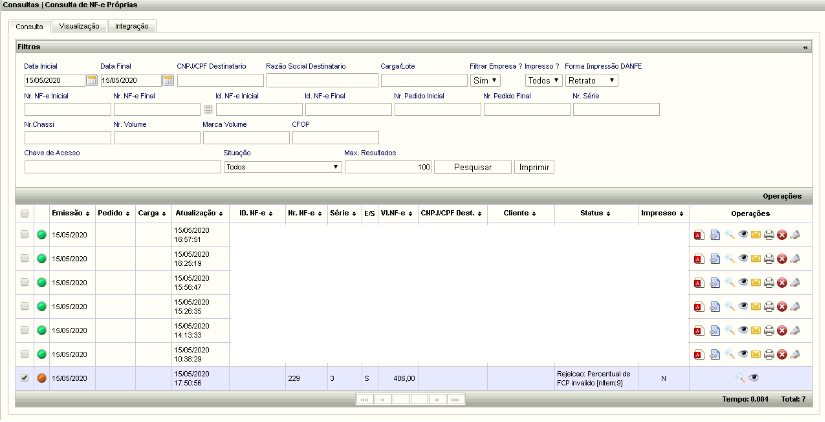Open PDF for the 10:38:29 row

click(x=699, y=355)
